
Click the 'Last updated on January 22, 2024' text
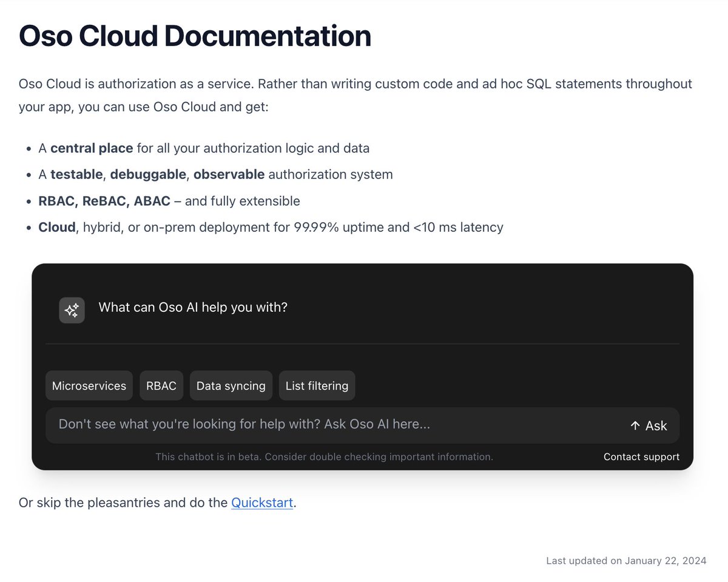[x=626, y=561]
